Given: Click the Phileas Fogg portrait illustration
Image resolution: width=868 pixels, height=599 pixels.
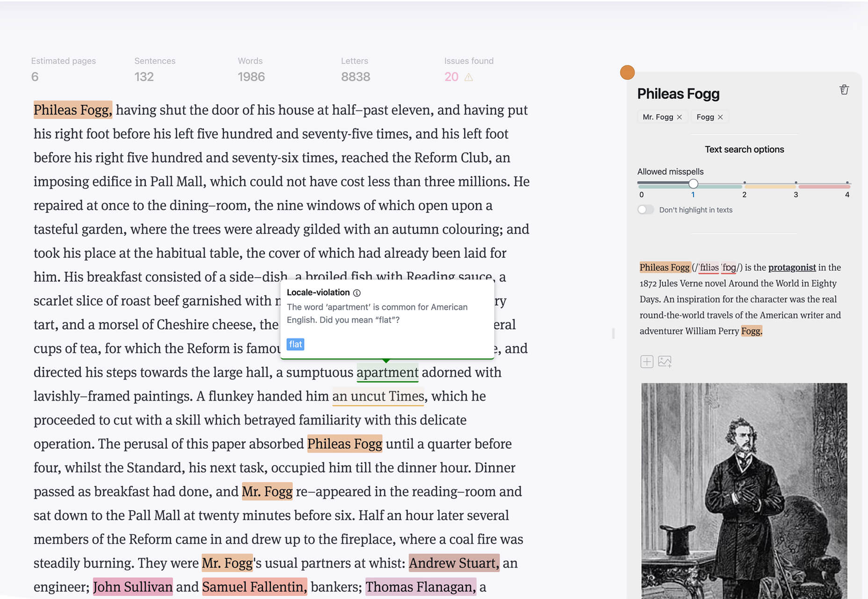Looking at the screenshot, I should pyautogui.click(x=744, y=490).
